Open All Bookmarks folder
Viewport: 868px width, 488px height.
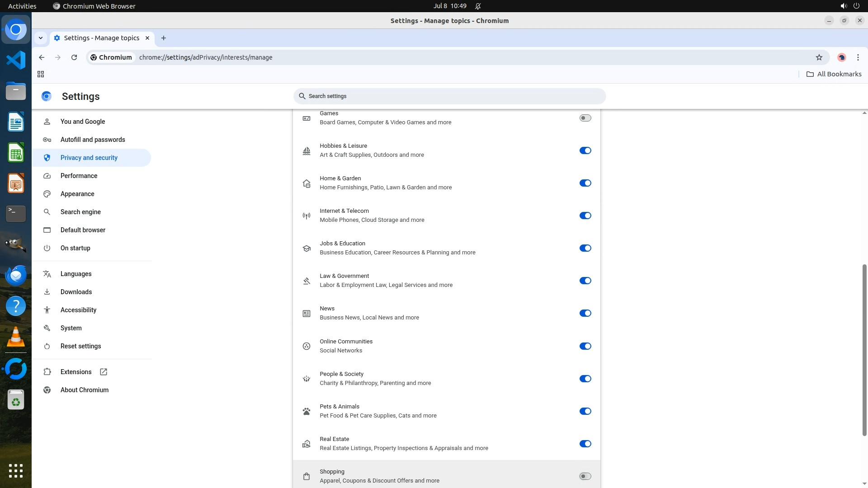point(834,74)
